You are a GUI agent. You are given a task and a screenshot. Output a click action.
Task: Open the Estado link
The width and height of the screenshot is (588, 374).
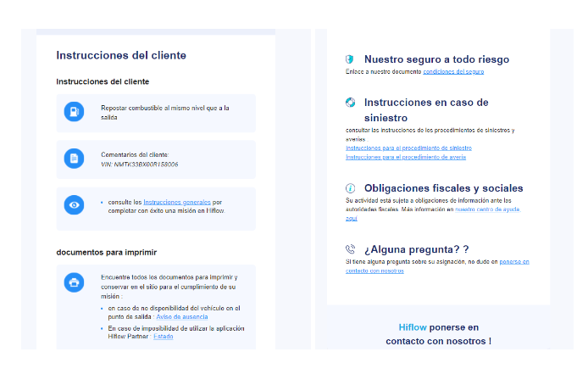click(x=164, y=337)
